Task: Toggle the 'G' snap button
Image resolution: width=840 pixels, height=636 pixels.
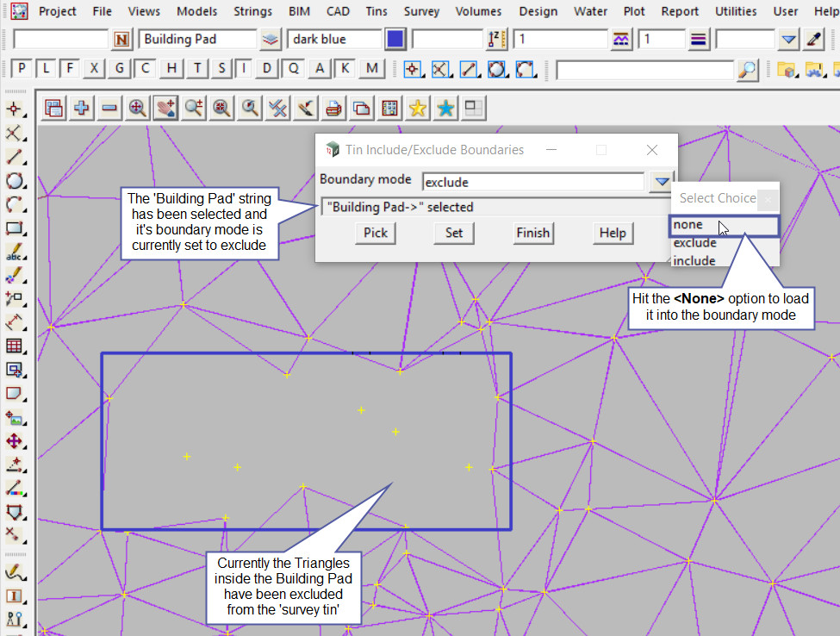Action: tap(121, 69)
